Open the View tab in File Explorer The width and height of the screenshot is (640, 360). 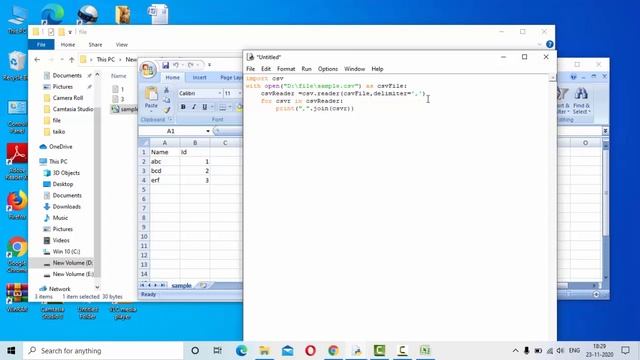click(122, 44)
